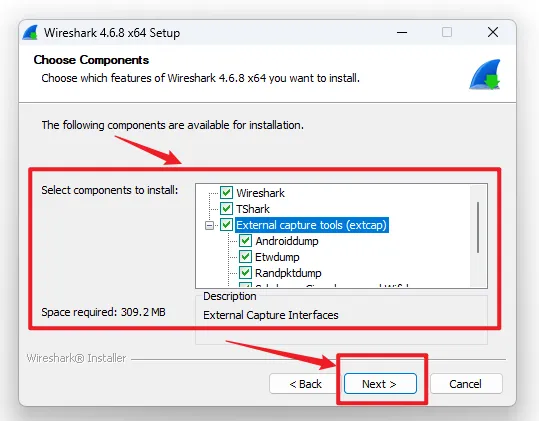Screen dimensions: 539x421
Task: Click the Wireshark fin icon in title bar
Action: 30,33
